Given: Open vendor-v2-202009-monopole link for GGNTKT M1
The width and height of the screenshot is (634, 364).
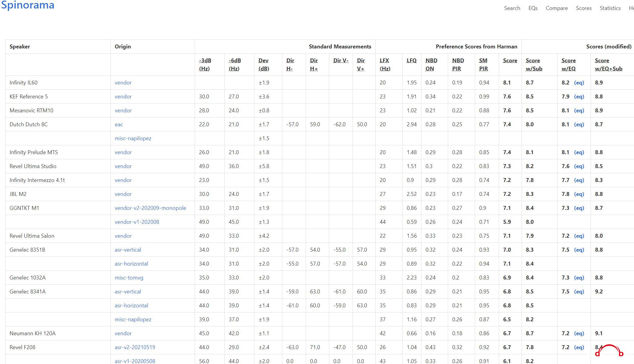Looking at the screenshot, I should click(150, 208).
